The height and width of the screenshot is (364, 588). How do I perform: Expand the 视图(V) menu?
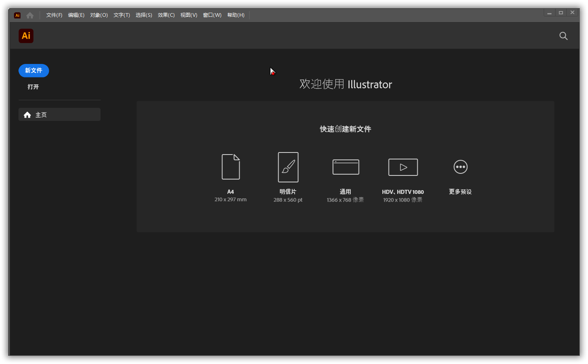click(189, 15)
